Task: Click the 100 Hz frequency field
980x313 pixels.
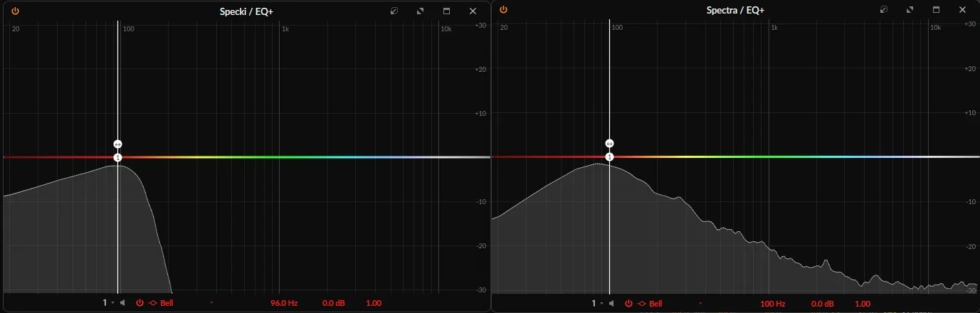Action: (773, 304)
